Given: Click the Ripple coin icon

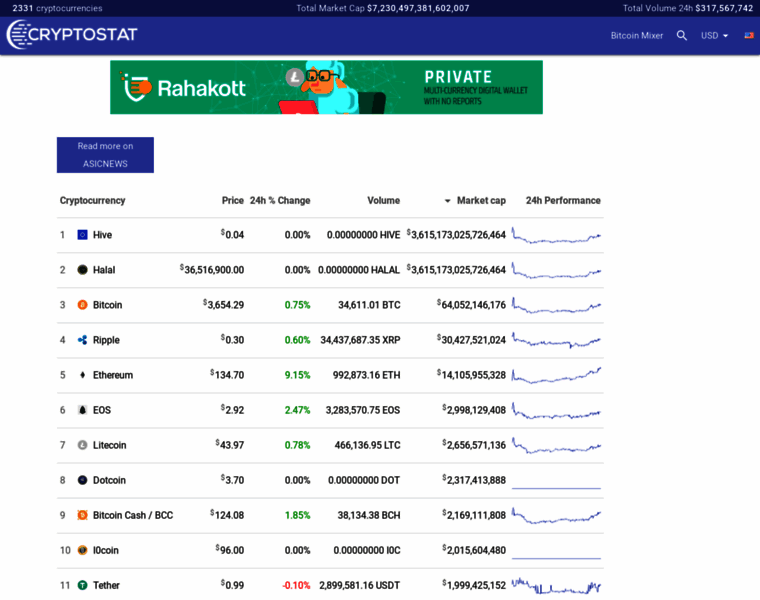Looking at the screenshot, I should (82, 340).
